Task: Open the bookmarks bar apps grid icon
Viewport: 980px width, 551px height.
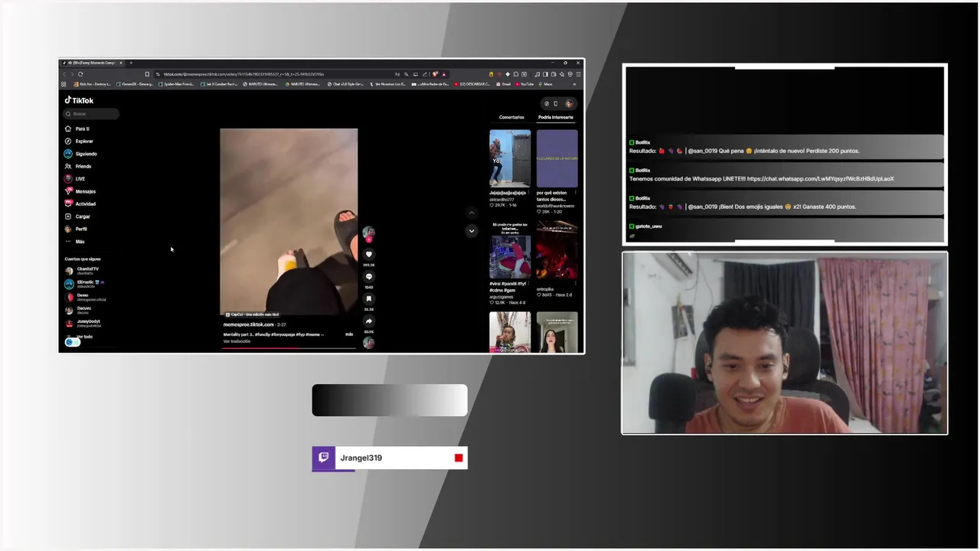Action: click(x=64, y=84)
